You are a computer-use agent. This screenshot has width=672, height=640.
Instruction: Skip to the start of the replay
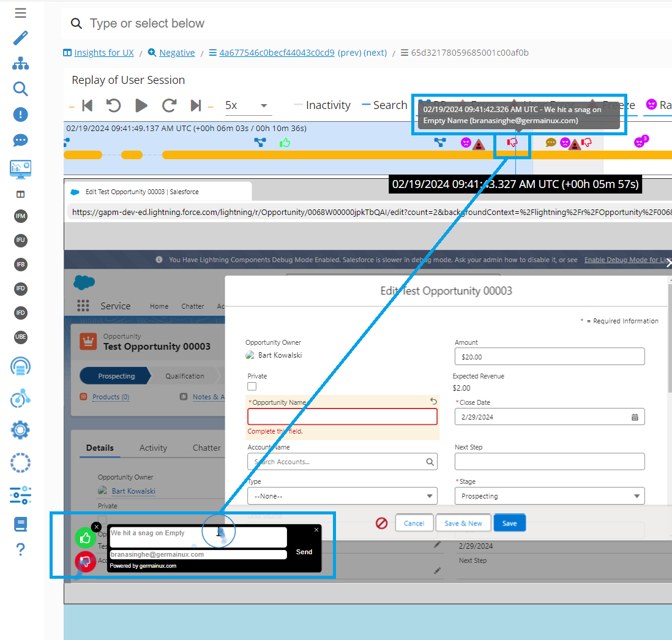click(x=87, y=105)
